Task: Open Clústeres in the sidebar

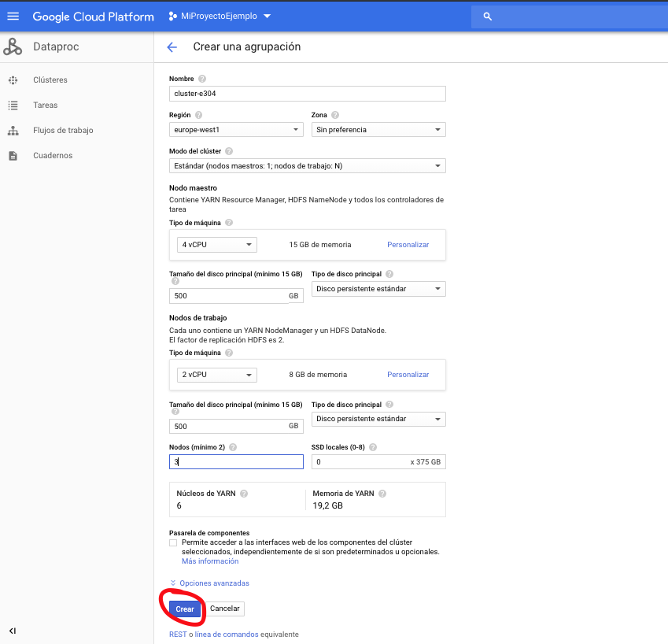Action: 50,80
